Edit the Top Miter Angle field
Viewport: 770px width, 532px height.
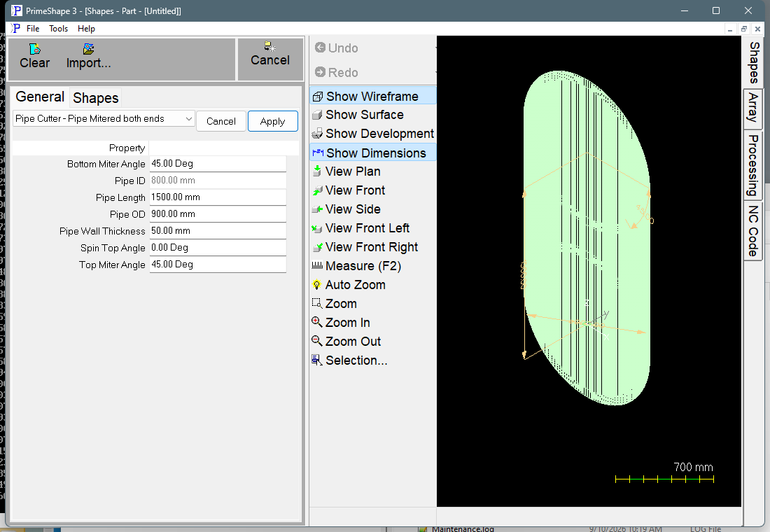(218, 265)
